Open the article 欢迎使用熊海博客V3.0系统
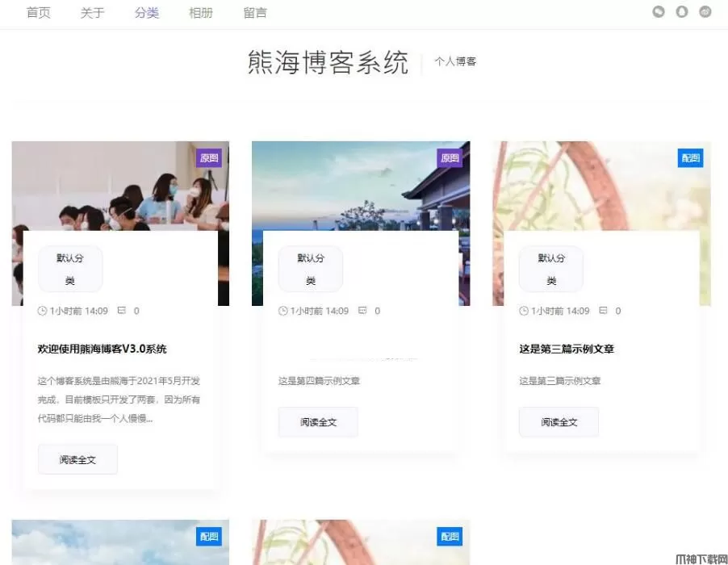This screenshot has width=728, height=565. (103, 349)
